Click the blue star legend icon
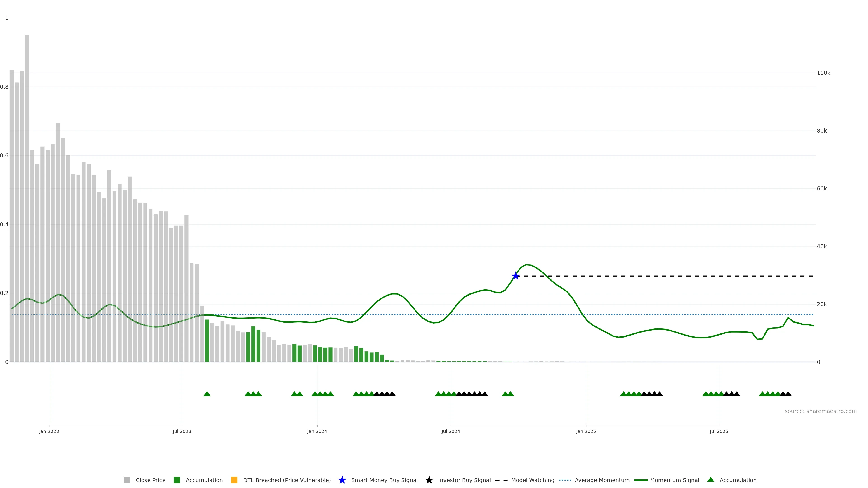 pos(342,480)
